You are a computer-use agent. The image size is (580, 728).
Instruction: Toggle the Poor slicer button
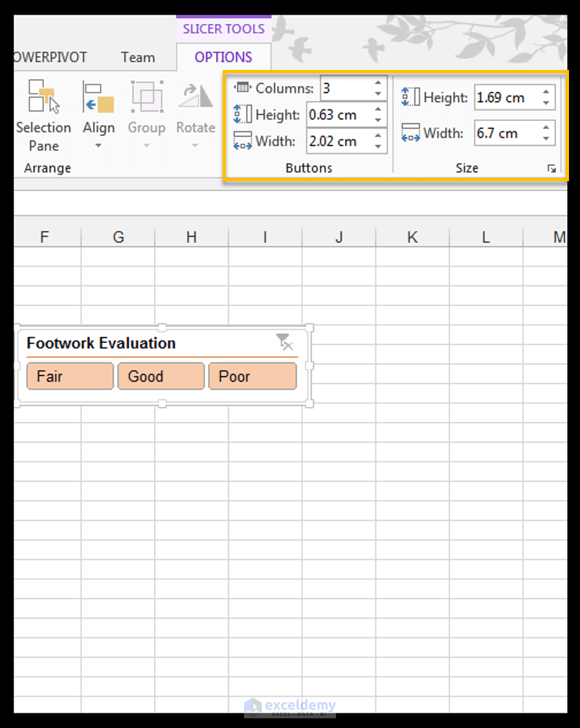(252, 376)
